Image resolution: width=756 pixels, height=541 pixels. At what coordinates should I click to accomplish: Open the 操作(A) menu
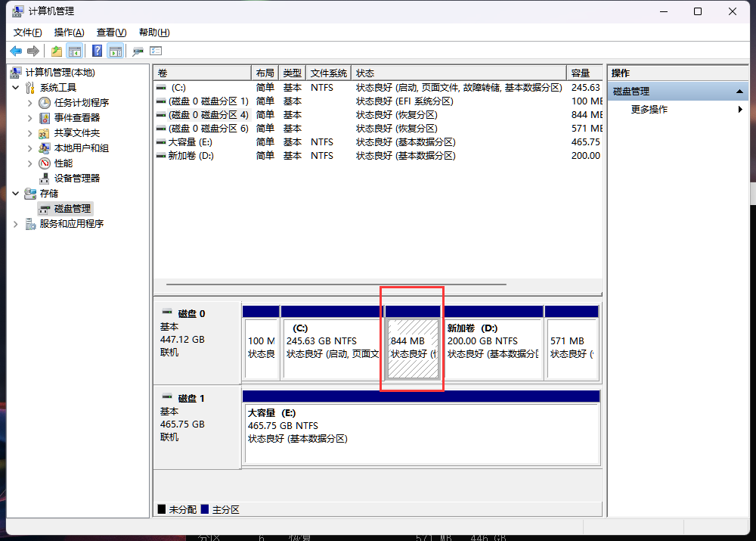(x=69, y=33)
